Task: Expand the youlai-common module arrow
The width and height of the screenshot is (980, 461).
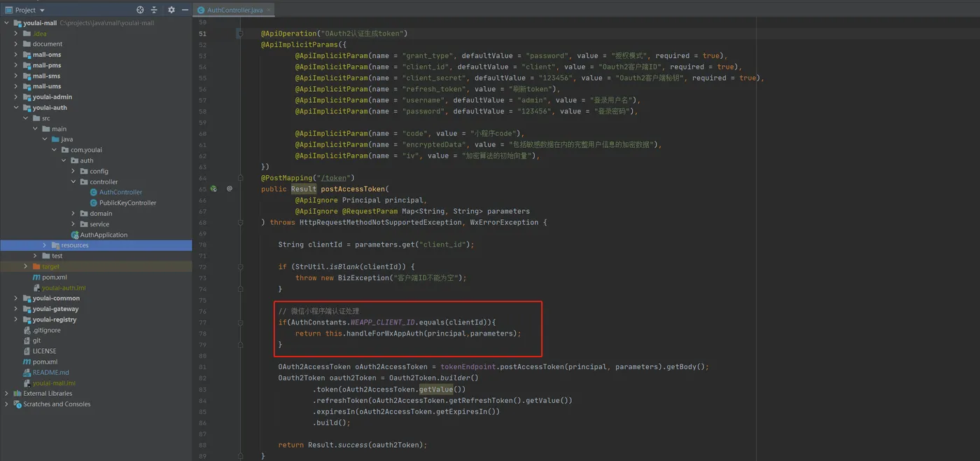Action: (16, 298)
